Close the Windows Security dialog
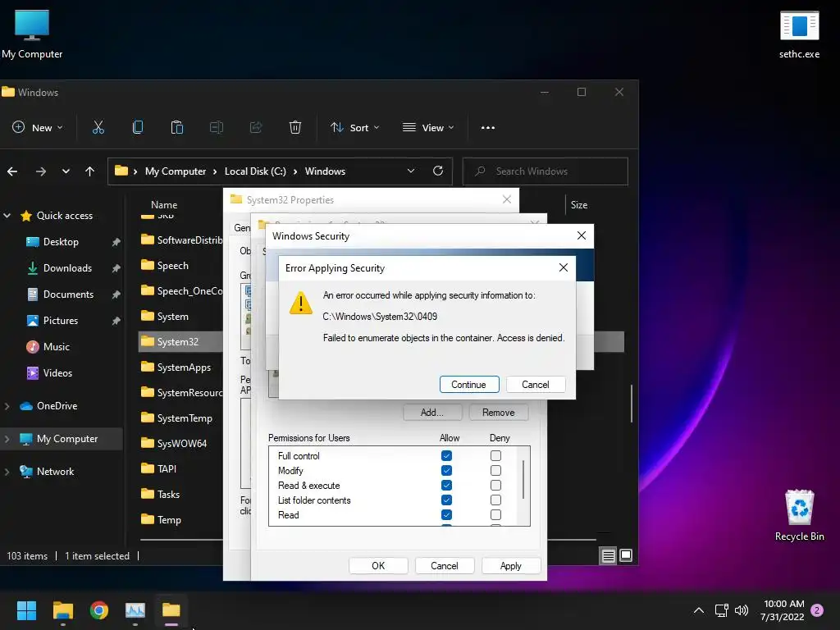Image resolution: width=840 pixels, height=630 pixels. (x=582, y=235)
